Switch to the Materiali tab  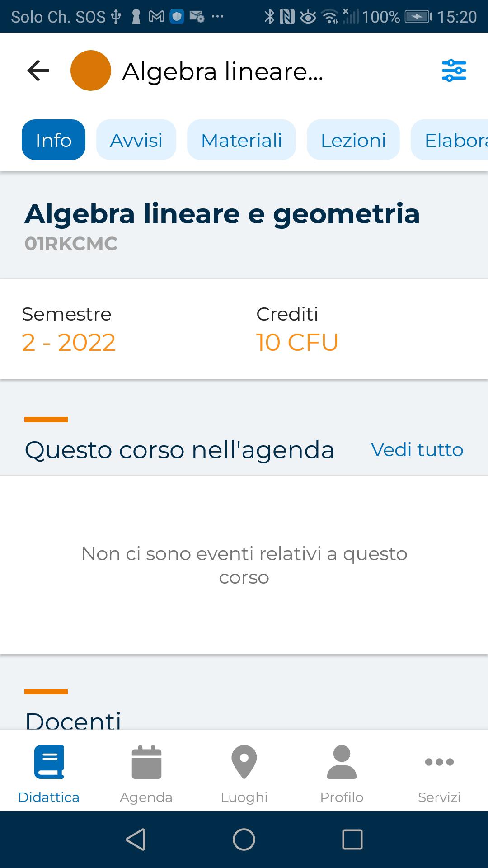[241, 140]
